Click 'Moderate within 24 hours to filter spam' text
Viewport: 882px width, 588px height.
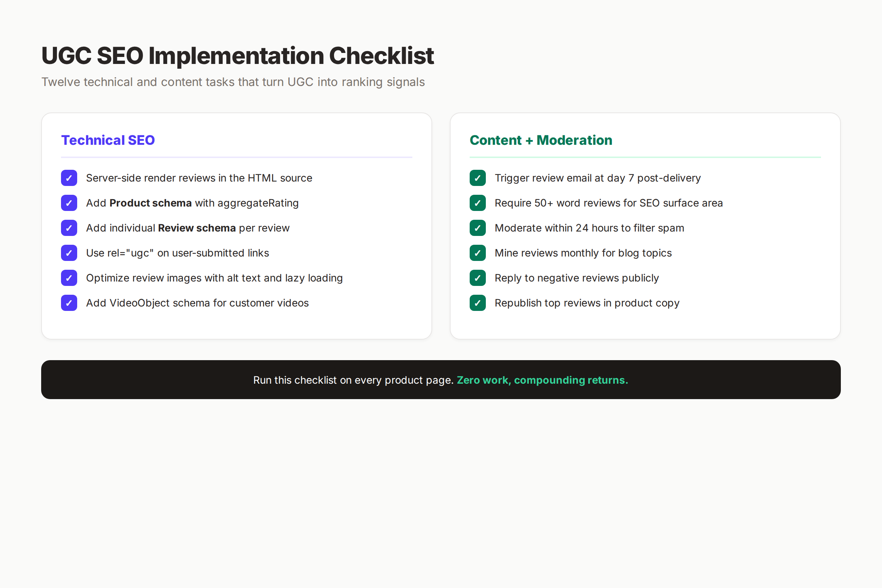coord(589,228)
